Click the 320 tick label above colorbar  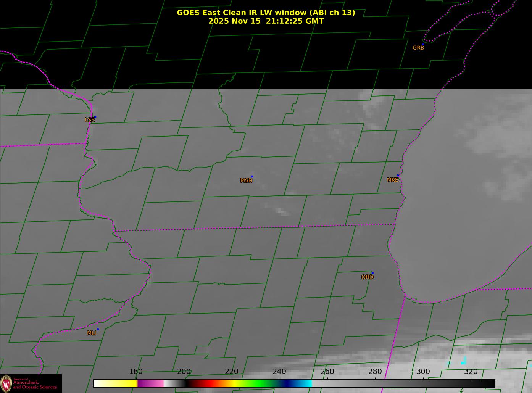pos(471,372)
